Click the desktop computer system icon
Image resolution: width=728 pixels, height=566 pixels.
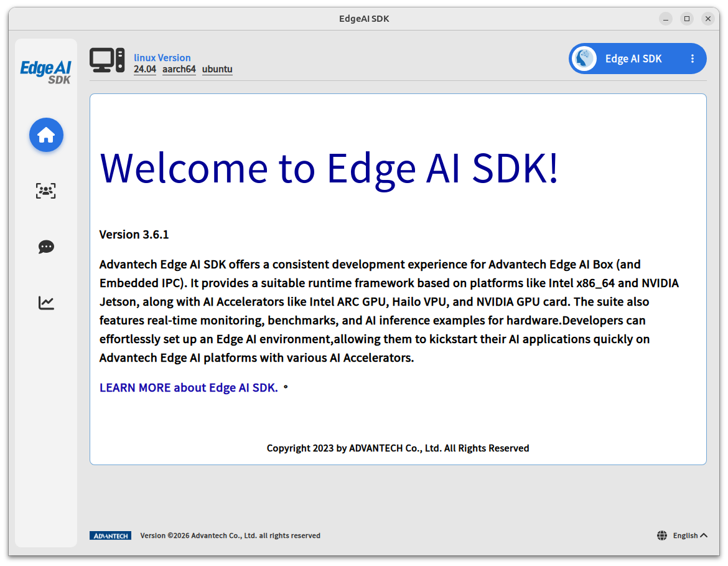click(107, 60)
